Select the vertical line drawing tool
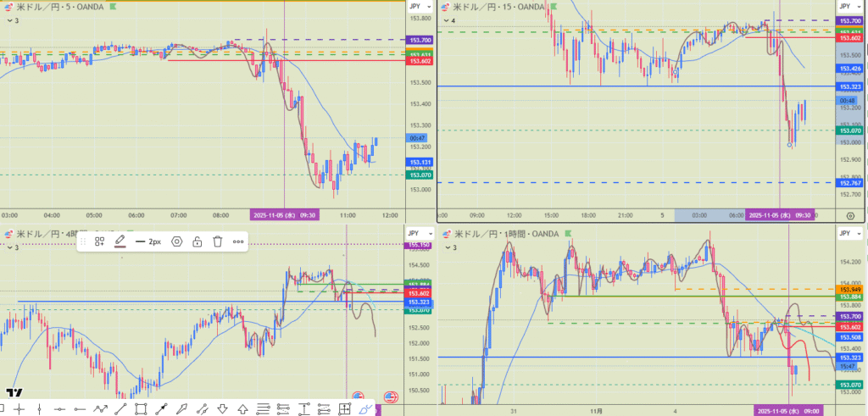Screen dimensions: 868x416 click(39, 409)
